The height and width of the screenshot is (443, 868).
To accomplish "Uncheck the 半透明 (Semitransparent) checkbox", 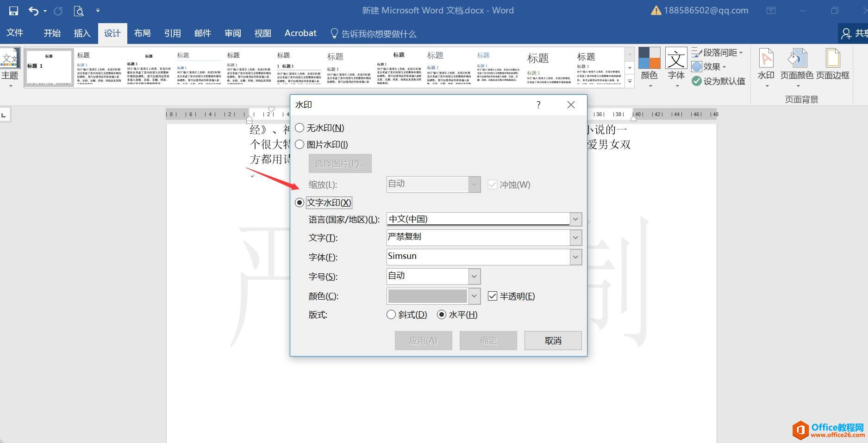I will pos(492,296).
